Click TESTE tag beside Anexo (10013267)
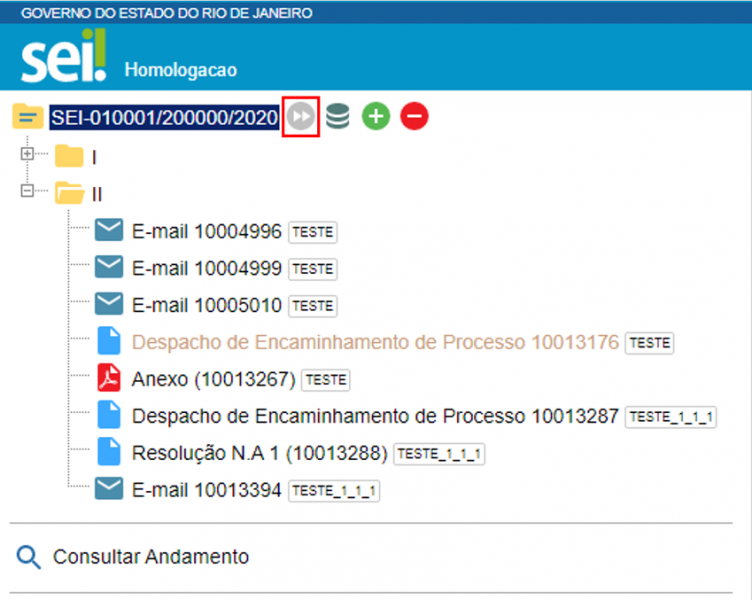 click(325, 380)
